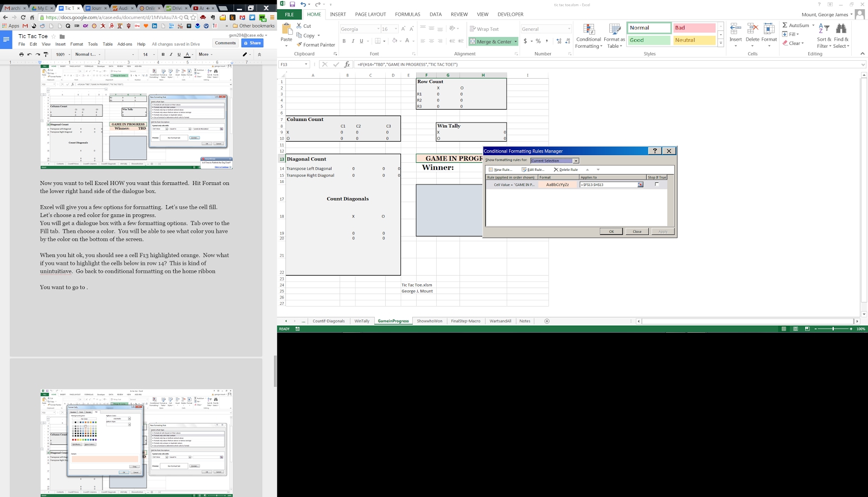The image size is (868, 497).
Task: Open the FORMULAS ribbon tab
Action: (x=407, y=15)
